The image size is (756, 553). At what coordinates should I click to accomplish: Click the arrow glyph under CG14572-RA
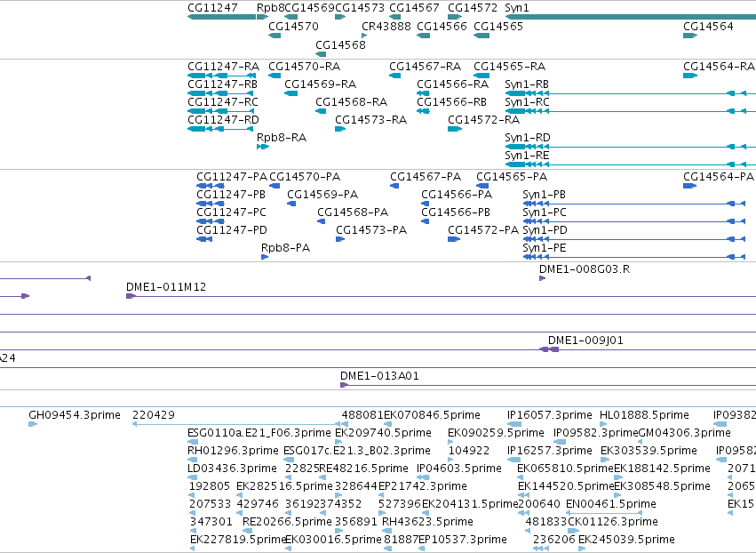point(455,129)
